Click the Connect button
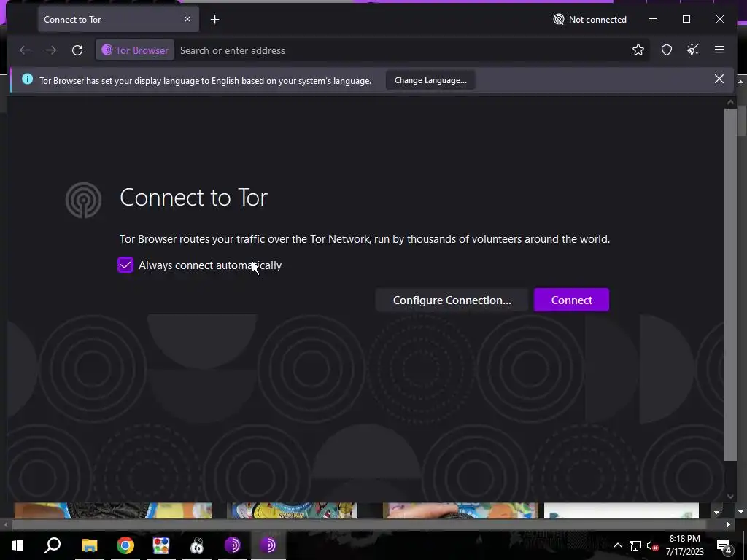The image size is (747, 560). (571, 300)
